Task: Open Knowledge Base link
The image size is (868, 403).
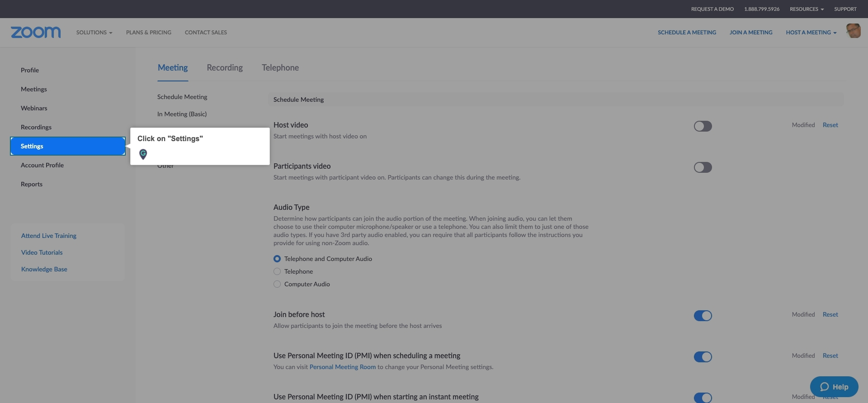Action: click(x=44, y=269)
